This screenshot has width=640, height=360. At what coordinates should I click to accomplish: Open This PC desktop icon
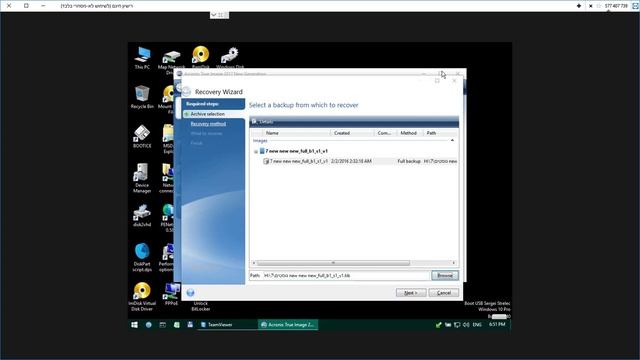(142, 58)
